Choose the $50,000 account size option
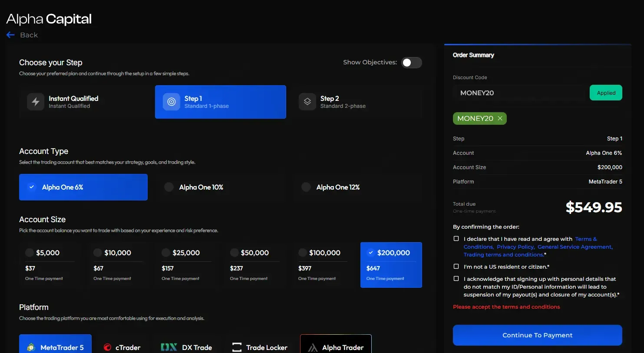Image resolution: width=644 pixels, height=353 pixels. (254, 265)
